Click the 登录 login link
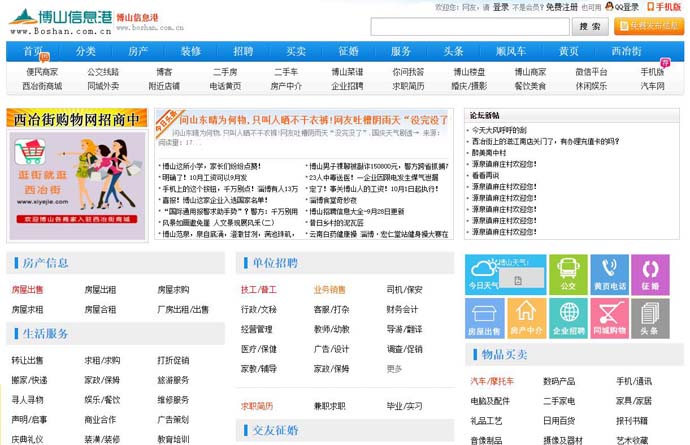This screenshot has width=690, height=445. pos(500,7)
